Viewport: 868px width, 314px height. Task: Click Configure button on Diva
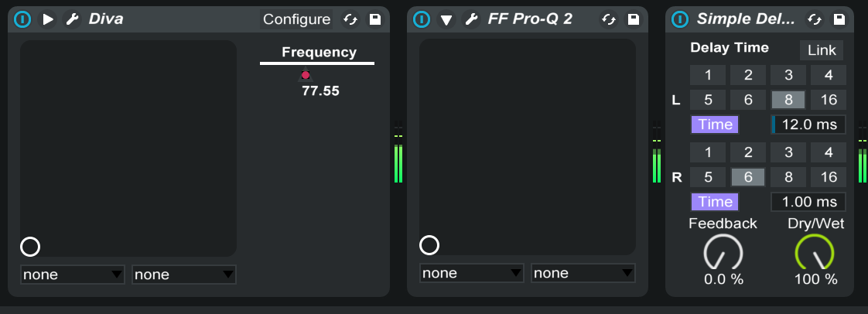point(297,19)
